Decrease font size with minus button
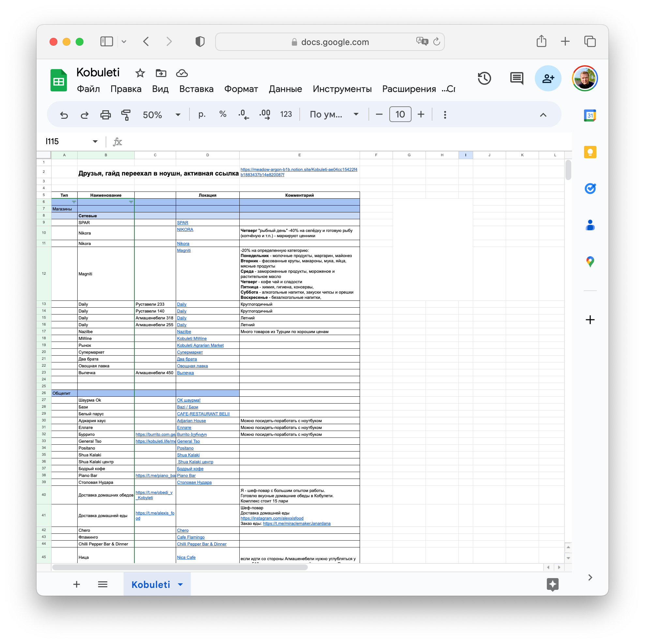This screenshot has height=644, width=645. pos(379,115)
